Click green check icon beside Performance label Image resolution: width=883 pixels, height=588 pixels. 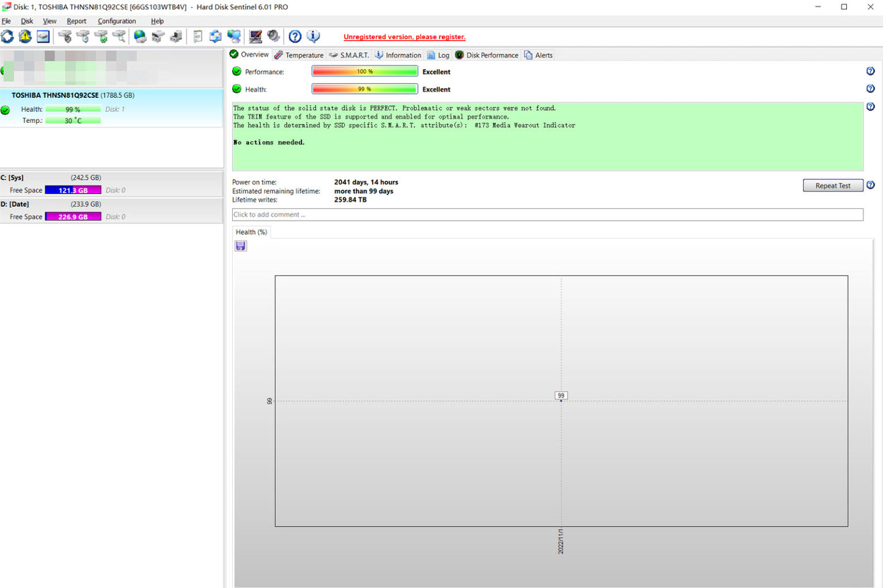(x=237, y=72)
